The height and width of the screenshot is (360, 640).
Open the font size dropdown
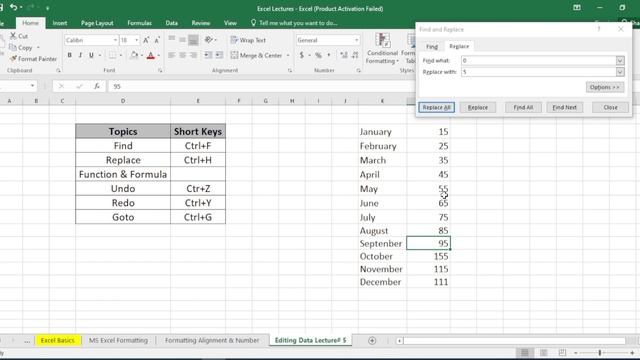pos(136,40)
